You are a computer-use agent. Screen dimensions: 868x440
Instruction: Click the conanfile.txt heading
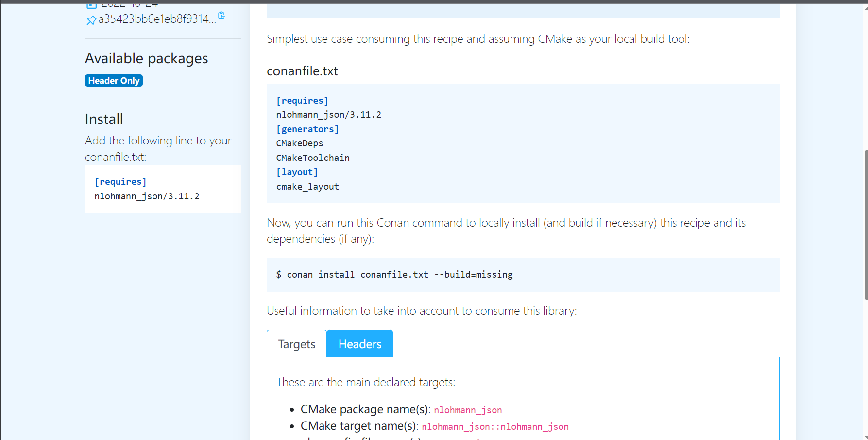302,70
